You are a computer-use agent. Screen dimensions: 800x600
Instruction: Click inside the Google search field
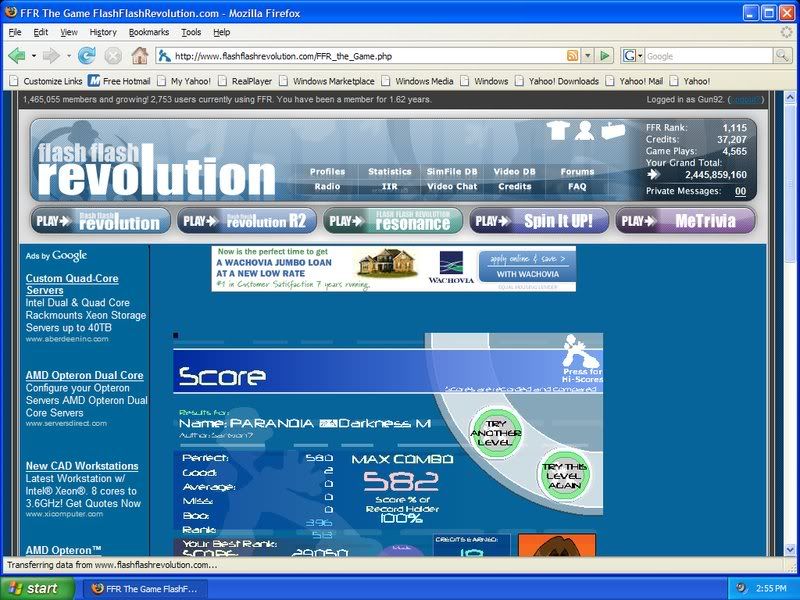click(700, 56)
